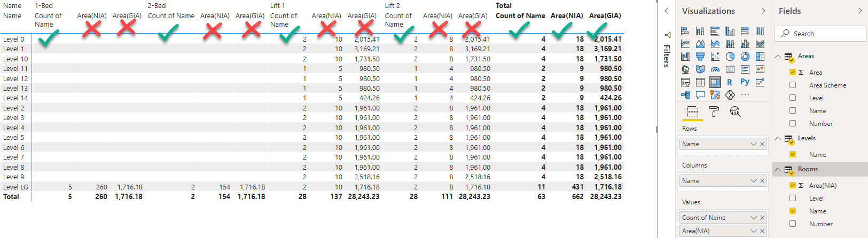
Task: Collapse the Fields pane
Action: pyautogui.click(x=860, y=11)
